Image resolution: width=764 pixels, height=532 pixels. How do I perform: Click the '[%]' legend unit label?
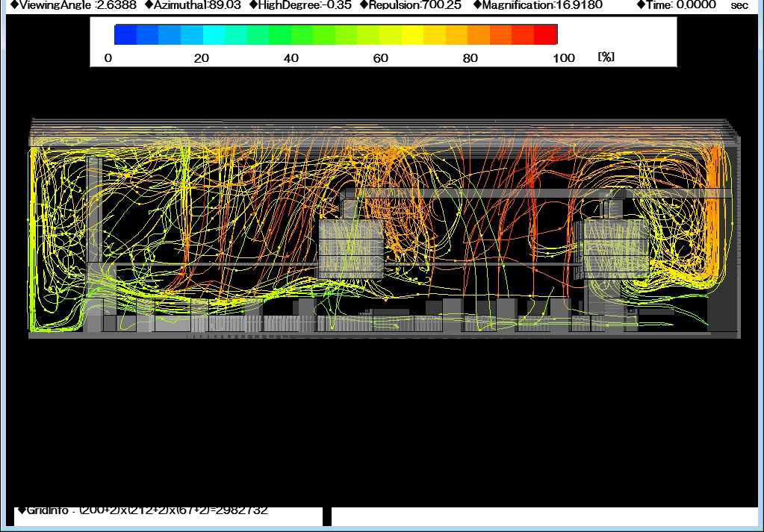coord(606,57)
